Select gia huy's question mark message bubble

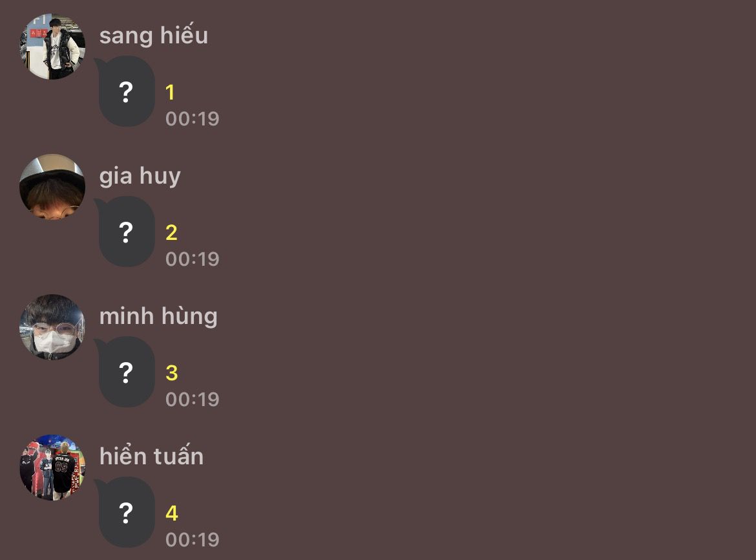pyautogui.click(x=127, y=232)
